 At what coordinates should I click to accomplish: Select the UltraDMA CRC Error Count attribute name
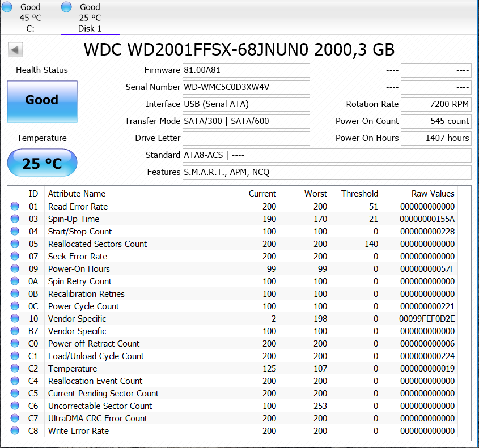pyautogui.click(x=98, y=419)
